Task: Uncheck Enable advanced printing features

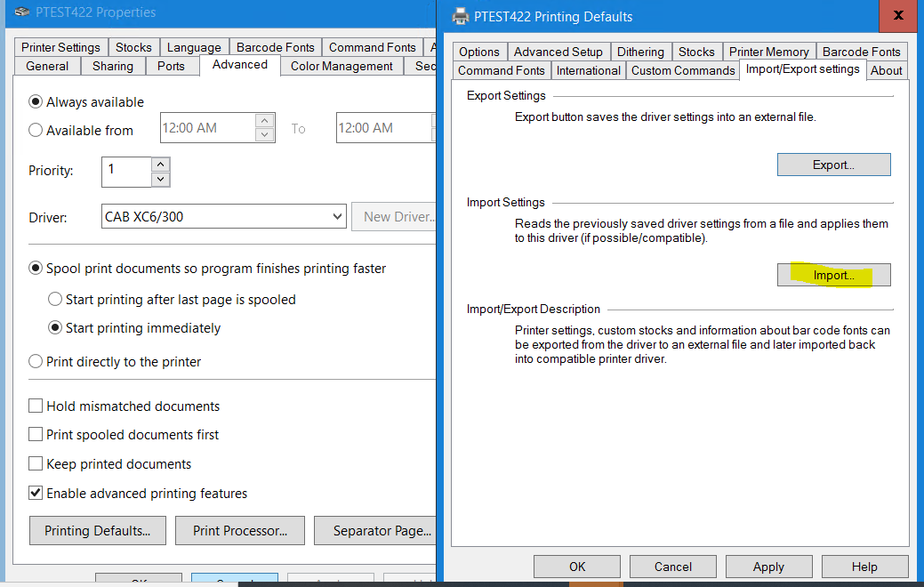Action: pos(36,493)
